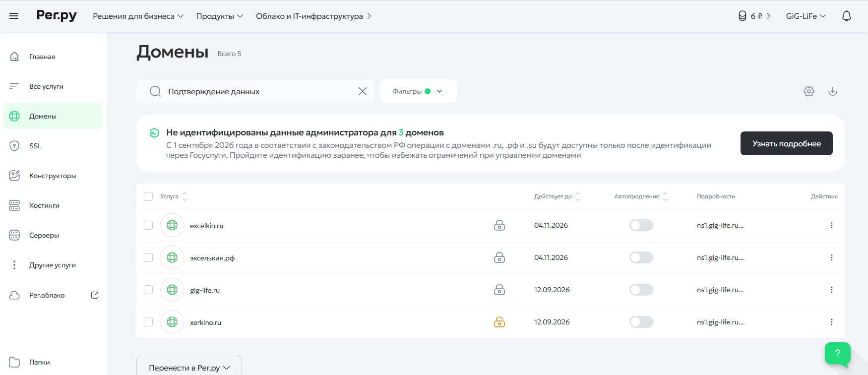Open actions menu for gig-life.ru
868x375 pixels.
pos(832,290)
